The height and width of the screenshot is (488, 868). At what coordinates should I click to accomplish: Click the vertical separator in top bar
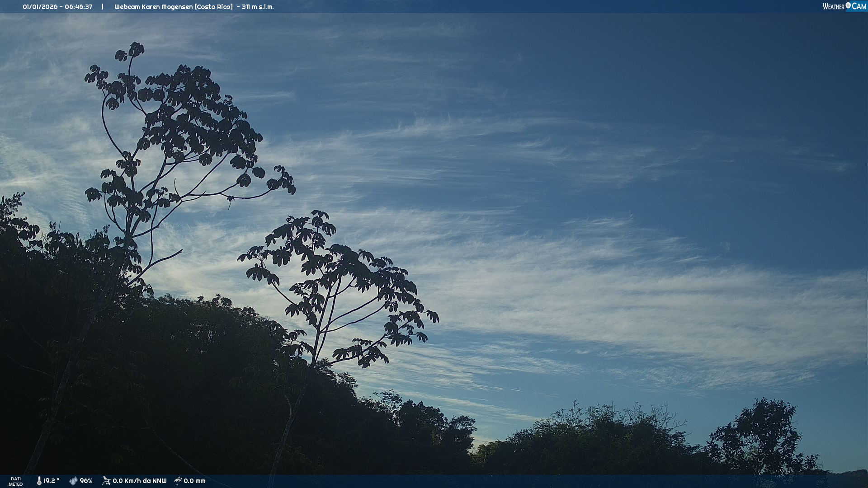(103, 7)
